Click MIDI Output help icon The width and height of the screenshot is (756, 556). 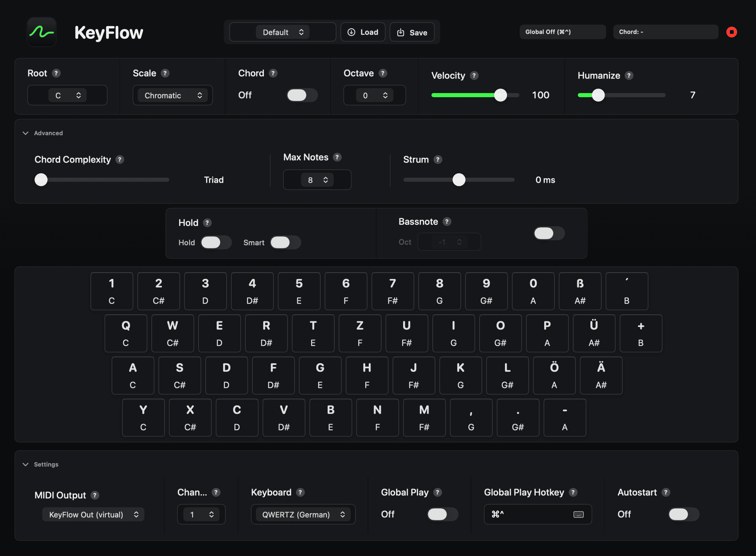click(x=95, y=495)
